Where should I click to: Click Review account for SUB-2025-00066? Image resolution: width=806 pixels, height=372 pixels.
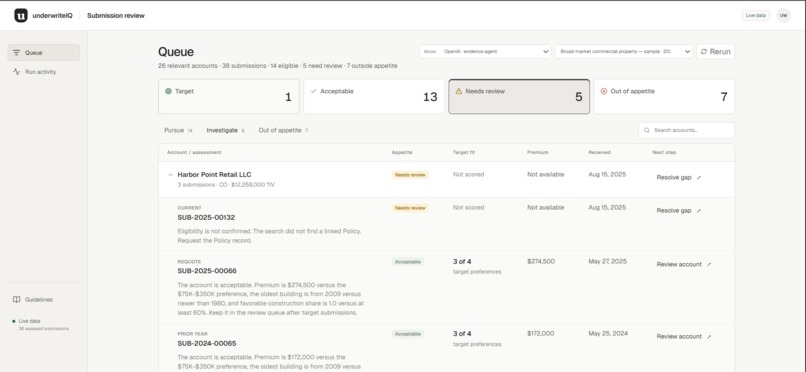point(684,265)
